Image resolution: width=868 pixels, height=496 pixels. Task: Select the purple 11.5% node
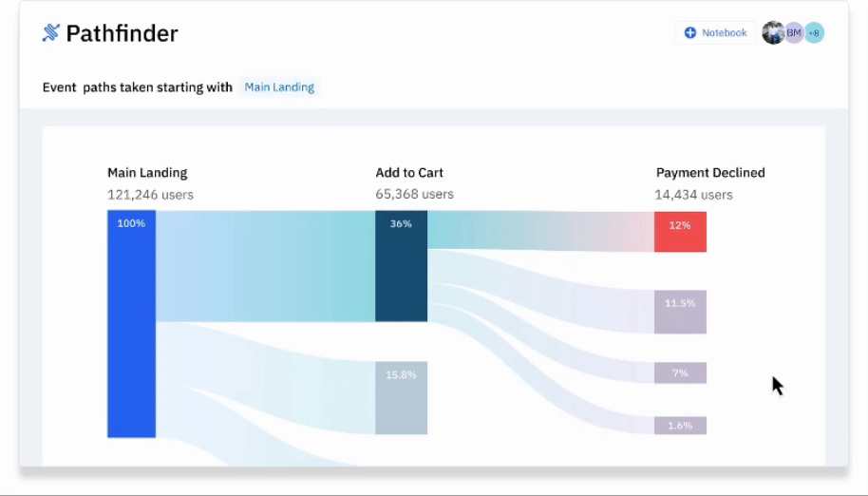pos(680,312)
